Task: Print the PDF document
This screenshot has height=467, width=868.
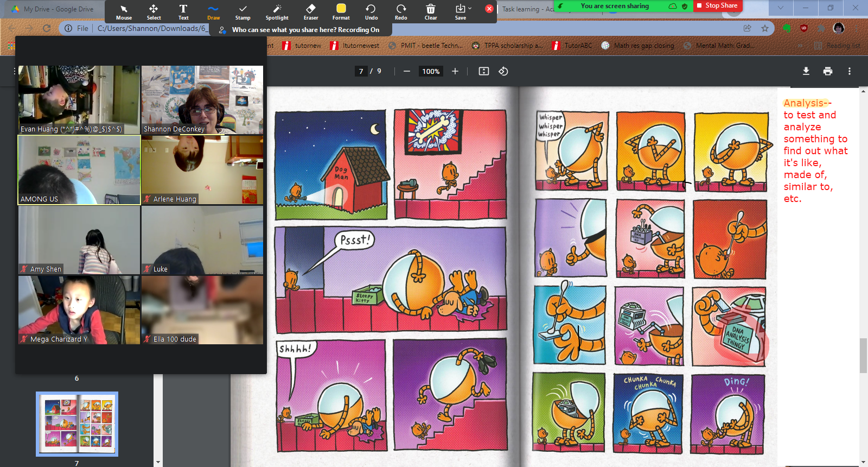Action: coord(828,71)
